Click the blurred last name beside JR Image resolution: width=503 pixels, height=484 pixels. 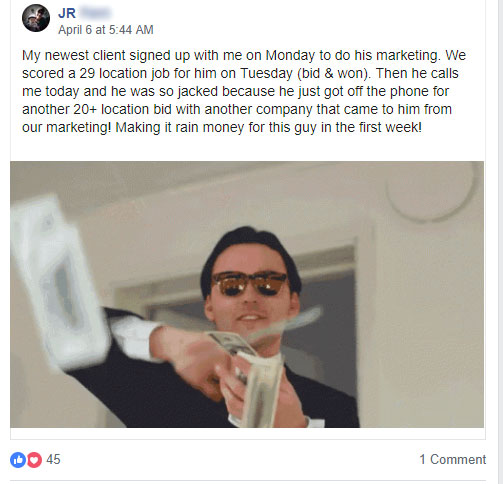click(x=95, y=13)
